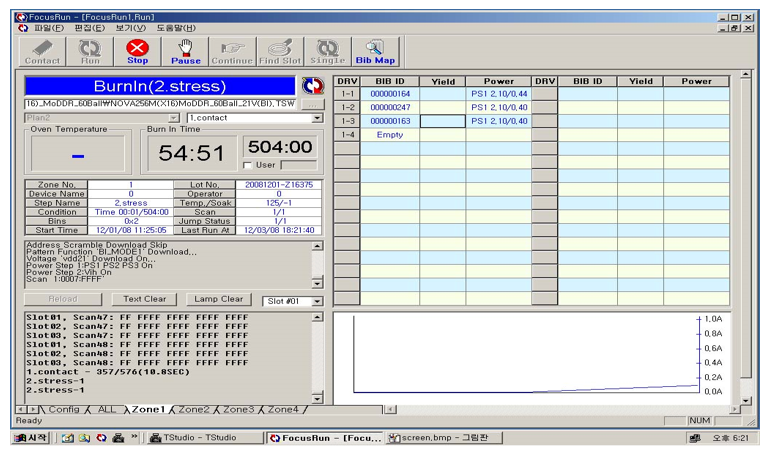The width and height of the screenshot is (772, 466).
Task: Click the Text Clear button
Action: tap(145, 299)
